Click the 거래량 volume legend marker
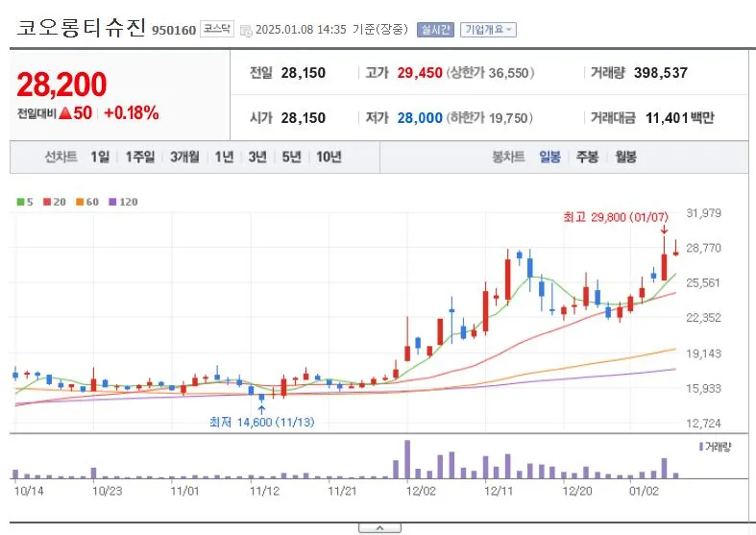 [700, 448]
